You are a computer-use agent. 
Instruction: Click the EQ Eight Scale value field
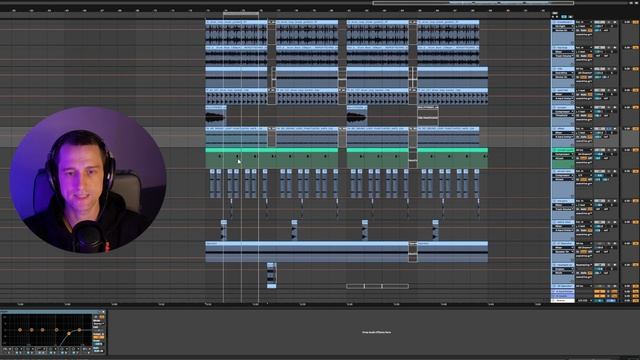[98, 344]
